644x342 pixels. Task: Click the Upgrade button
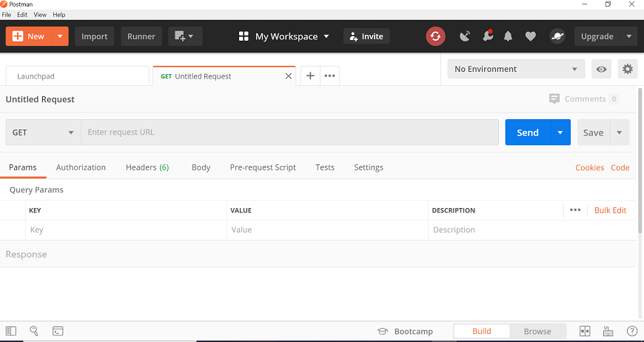click(597, 36)
